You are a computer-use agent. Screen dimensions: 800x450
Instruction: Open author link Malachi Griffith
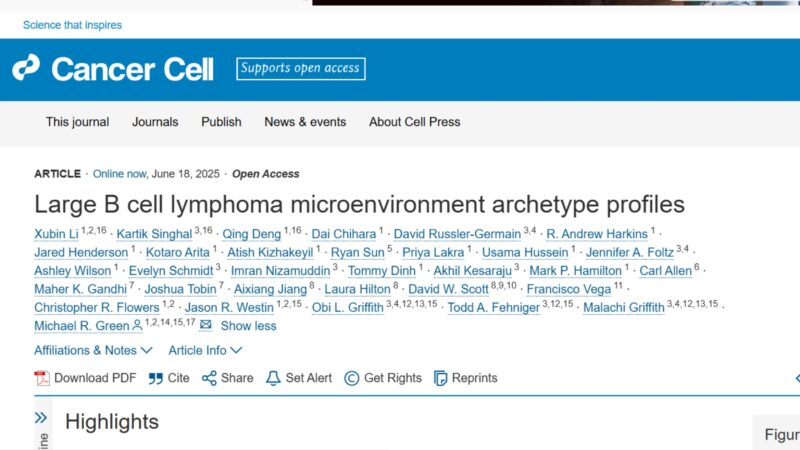(623, 307)
